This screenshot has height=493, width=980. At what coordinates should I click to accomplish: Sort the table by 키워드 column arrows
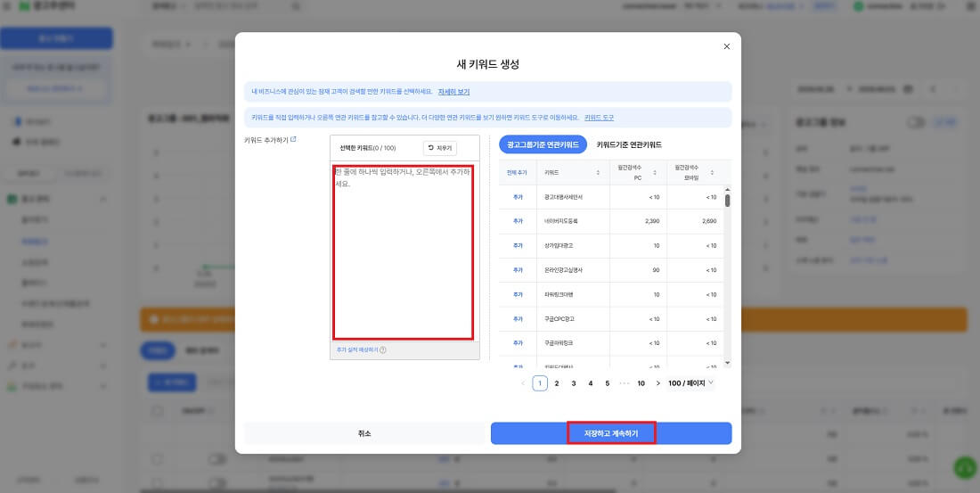point(598,172)
